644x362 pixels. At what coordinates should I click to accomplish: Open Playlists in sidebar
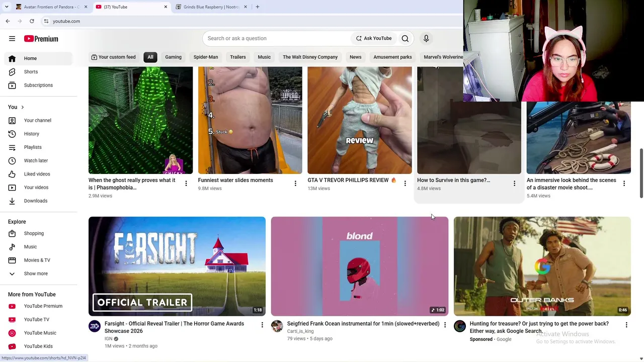[39, 147]
